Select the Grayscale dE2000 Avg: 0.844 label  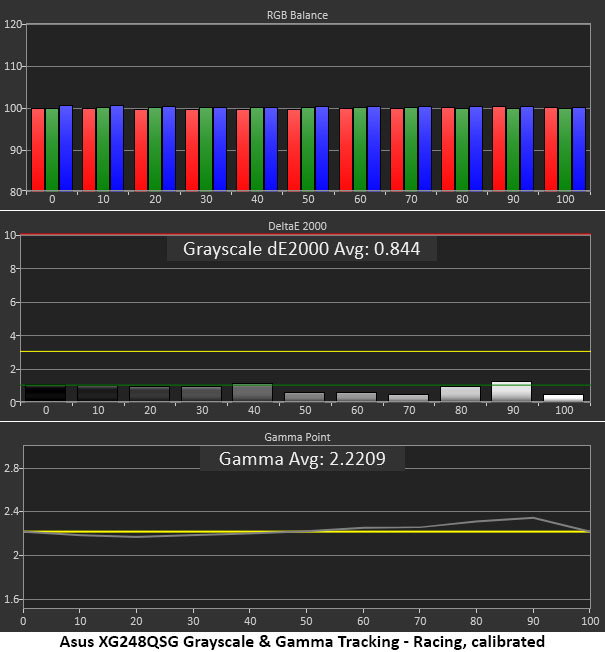point(301,249)
